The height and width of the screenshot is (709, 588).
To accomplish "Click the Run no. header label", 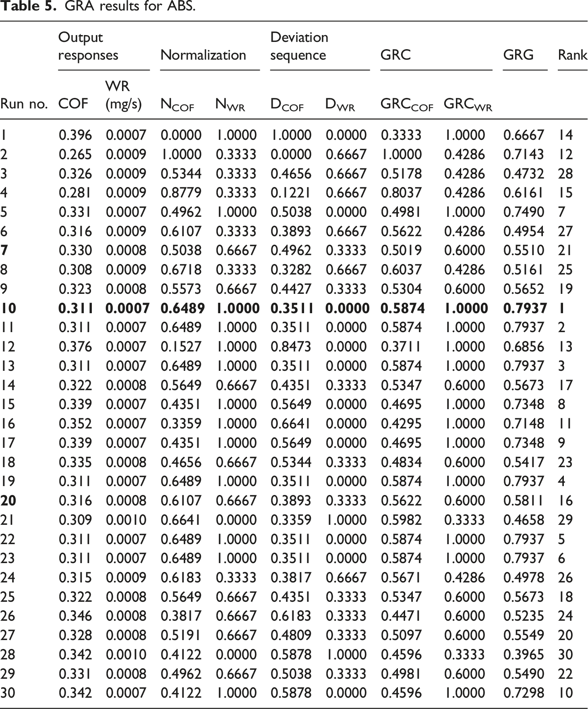I will point(24,104).
